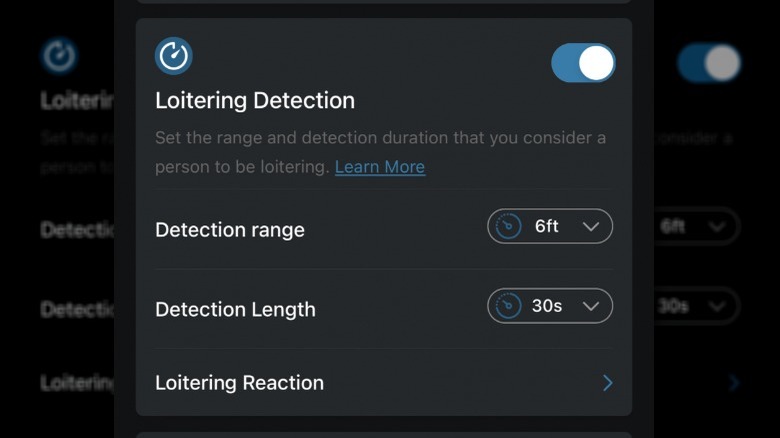This screenshot has height=438, width=780.
Task: Toggle the blurred background switch at far right
Action: 709,63
